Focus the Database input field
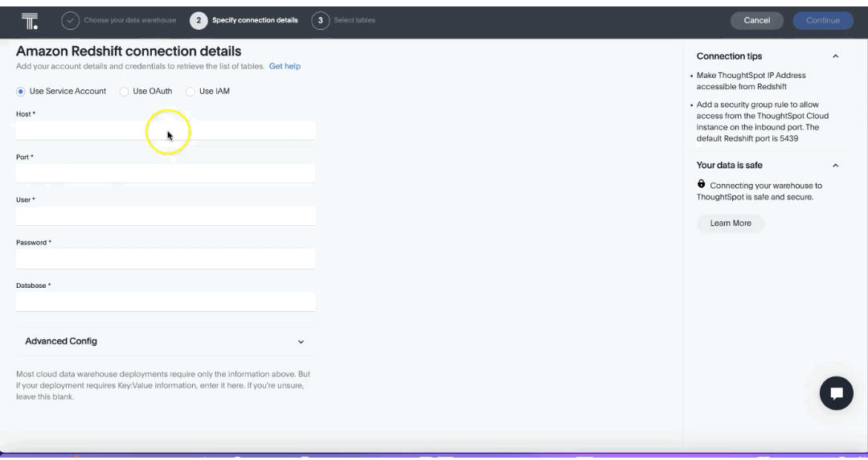The image size is (868, 460). (x=166, y=302)
